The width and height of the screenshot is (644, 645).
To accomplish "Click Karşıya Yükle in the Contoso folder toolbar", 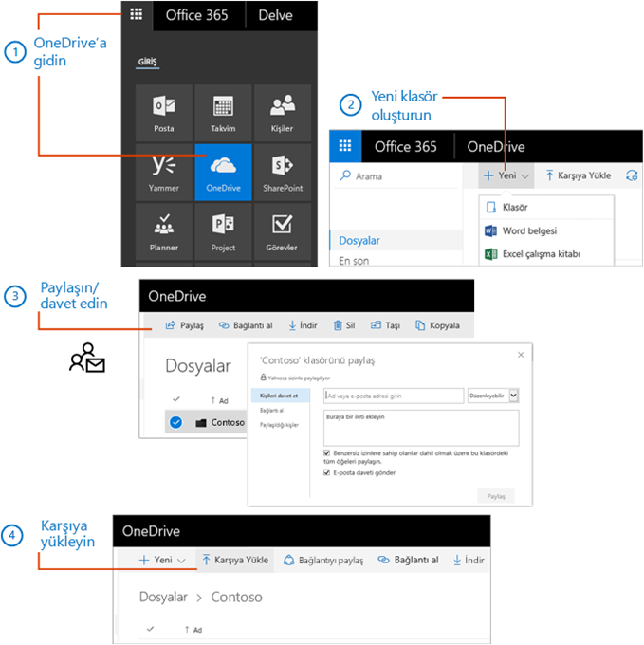I will coord(235,560).
